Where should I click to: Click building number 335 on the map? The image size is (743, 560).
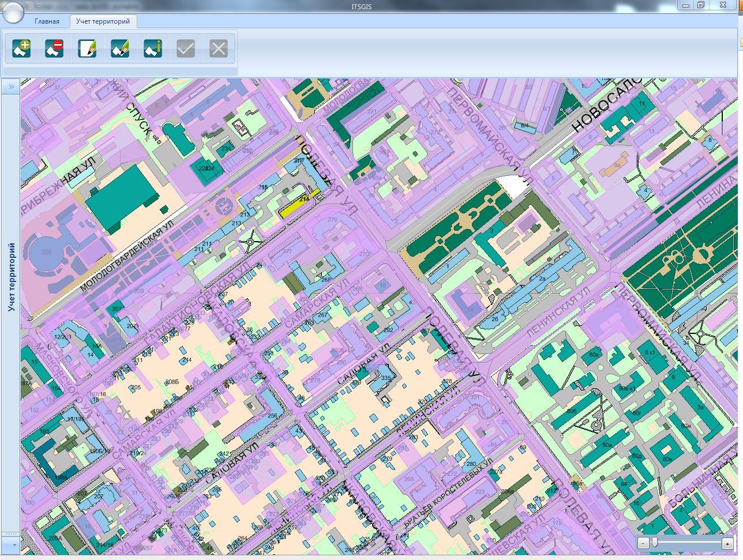[x=386, y=378]
